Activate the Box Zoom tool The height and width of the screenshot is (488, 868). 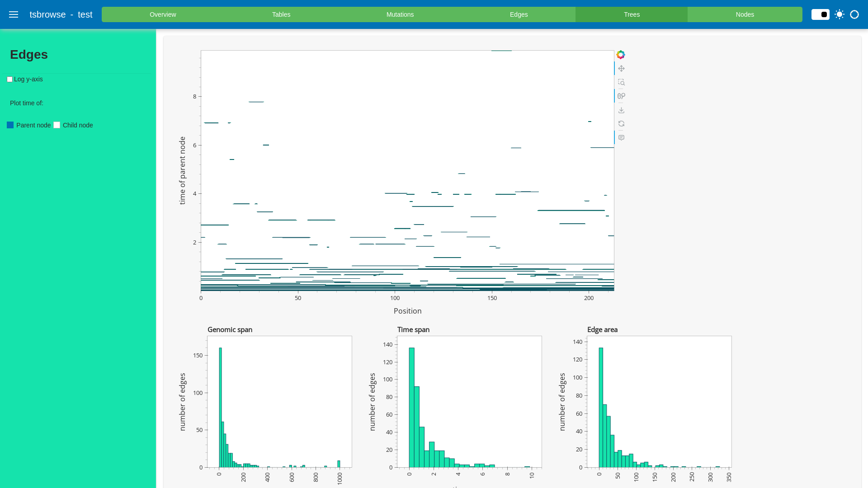click(621, 82)
